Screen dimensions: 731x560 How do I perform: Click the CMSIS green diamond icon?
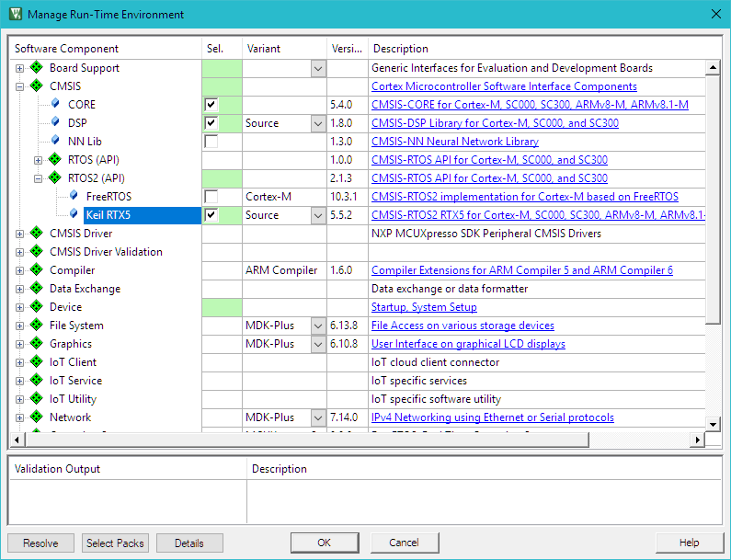point(37,86)
